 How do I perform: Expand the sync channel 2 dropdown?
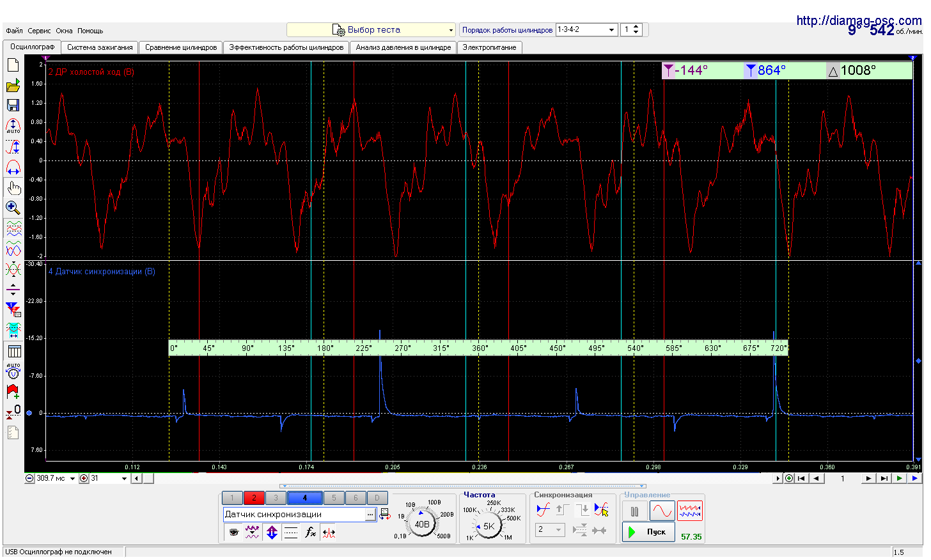pyautogui.click(x=558, y=529)
